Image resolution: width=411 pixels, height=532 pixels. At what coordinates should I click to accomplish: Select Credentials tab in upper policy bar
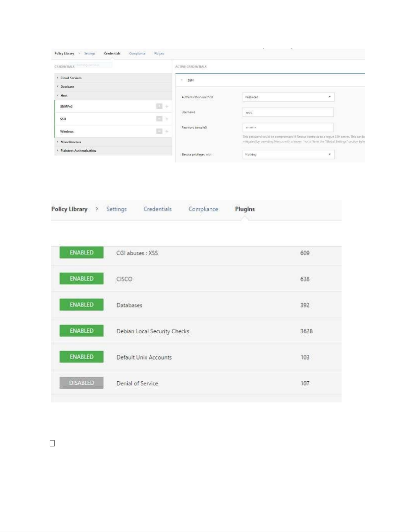coord(112,53)
